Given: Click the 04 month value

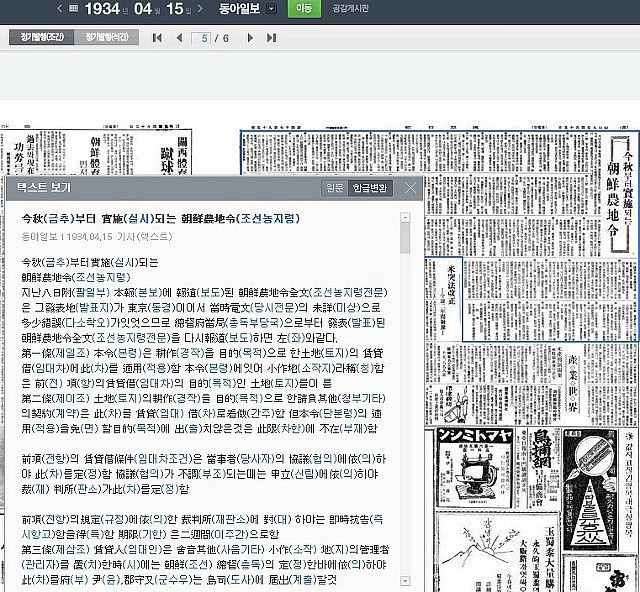Looking at the screenshot, I should click(143, 9).
